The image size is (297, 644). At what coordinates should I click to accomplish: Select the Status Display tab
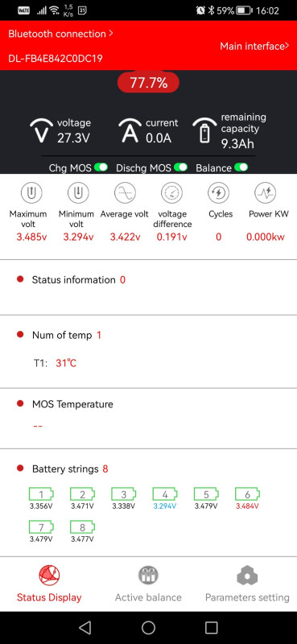coord(49,583)
